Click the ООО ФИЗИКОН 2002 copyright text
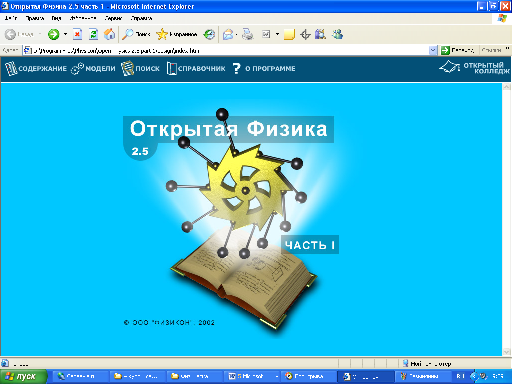Image resolution: width=512 pixels, height=384 pixels. point(169,323)
